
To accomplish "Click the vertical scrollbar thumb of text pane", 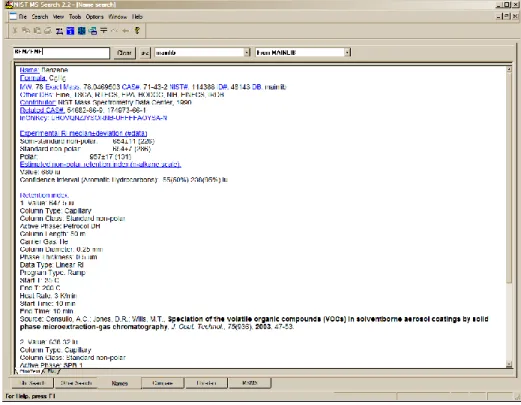I will [x=509, y=178].
